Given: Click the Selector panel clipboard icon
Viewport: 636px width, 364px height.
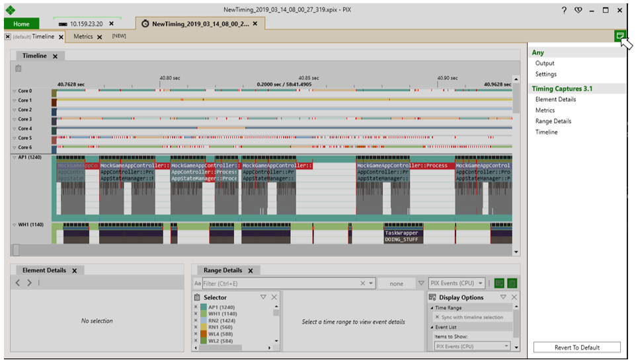Looking at the screenshot, I should click(197, 297).
